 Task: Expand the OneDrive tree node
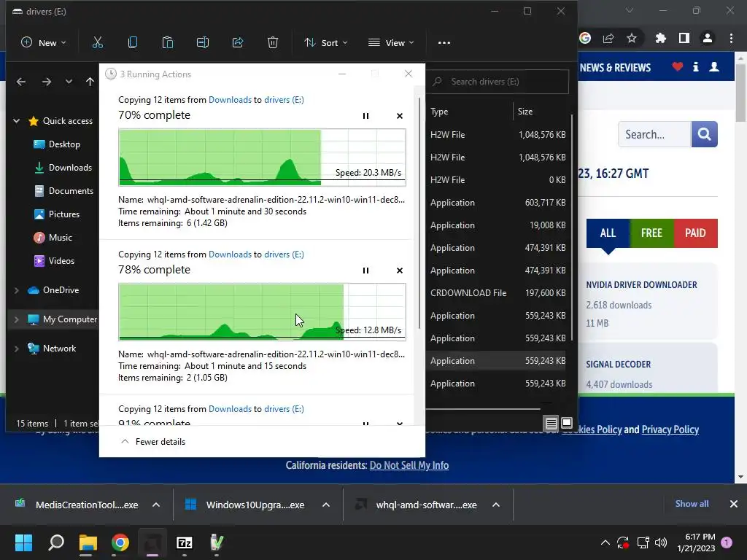(17, 290)
